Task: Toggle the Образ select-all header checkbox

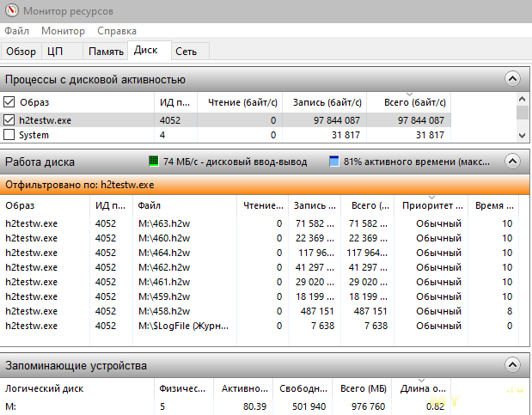Action: pyautogui.click(x=9, y=102)
